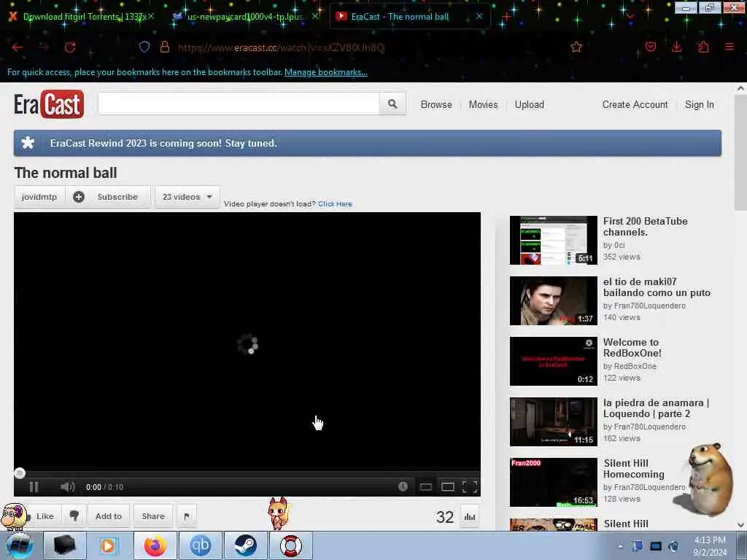Click the EraCast Rewind 2023 banner
747x560 pixels.
(x=368, y=143)
